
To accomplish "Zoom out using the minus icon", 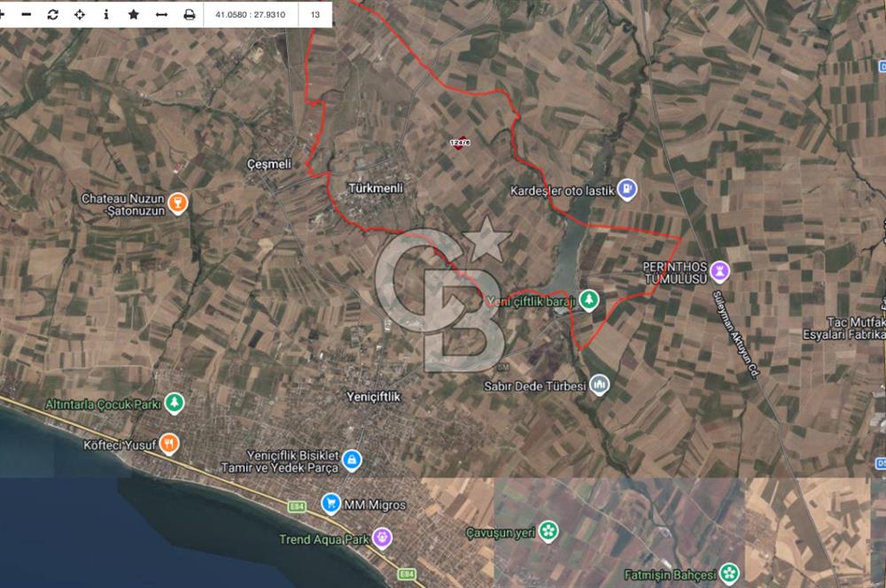I will click(26, 15).
